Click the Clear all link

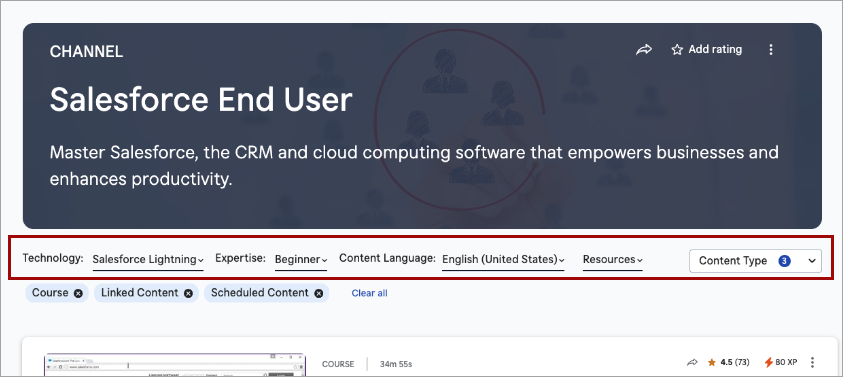pos(369,293)
